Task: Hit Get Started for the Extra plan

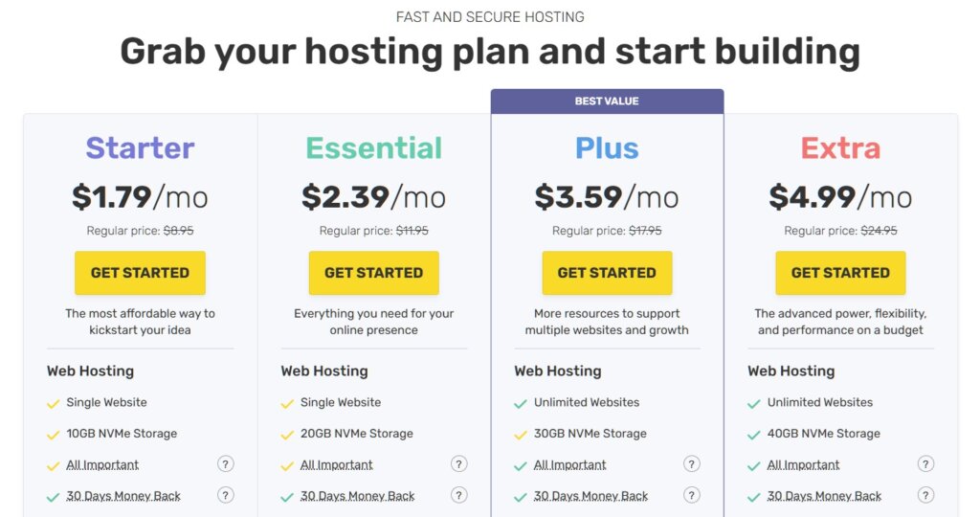Action: (840, 273)
